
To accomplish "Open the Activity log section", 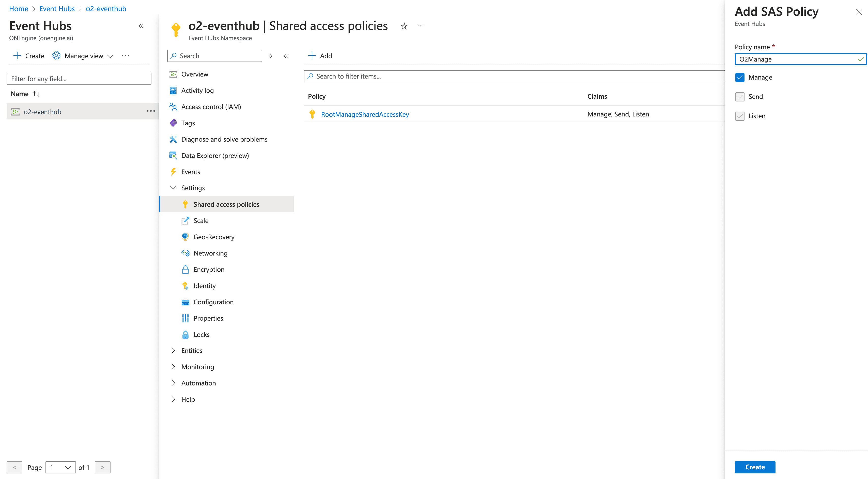I will (x=197, y=90).
